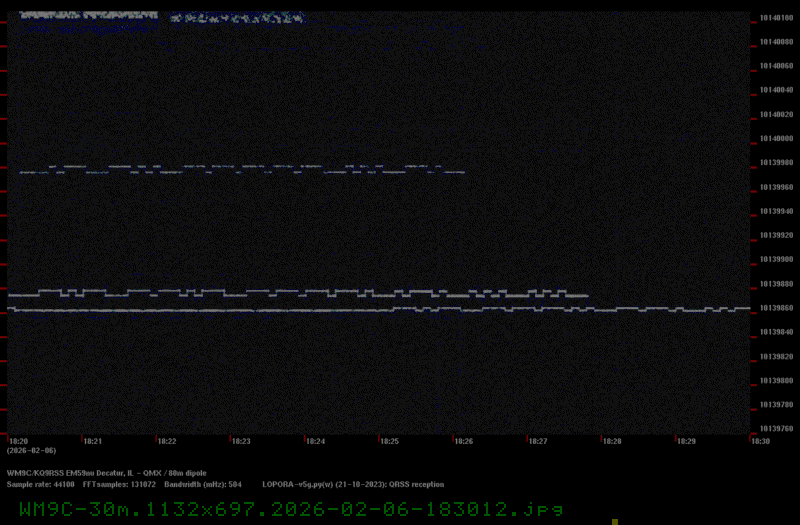Click the 10139760 frequency axis label
Screen dimensions: 800x525
(777, 429)
